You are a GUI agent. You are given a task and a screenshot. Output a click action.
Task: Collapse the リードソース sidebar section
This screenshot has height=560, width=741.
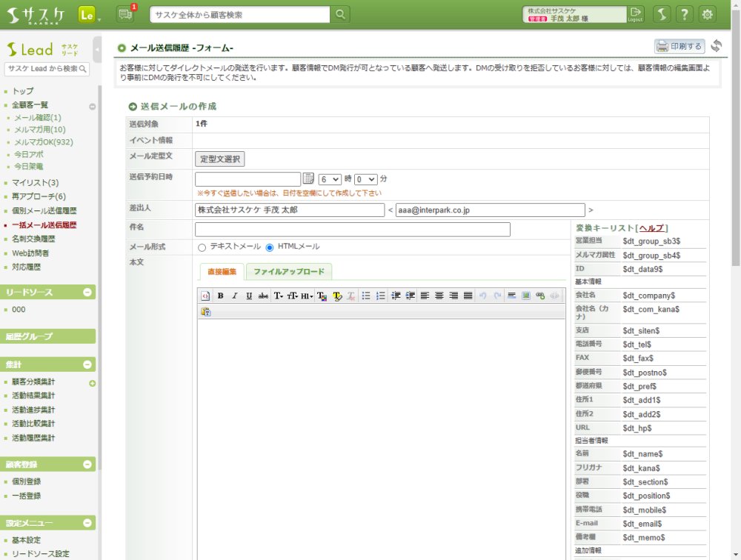(x=87, y=293)
